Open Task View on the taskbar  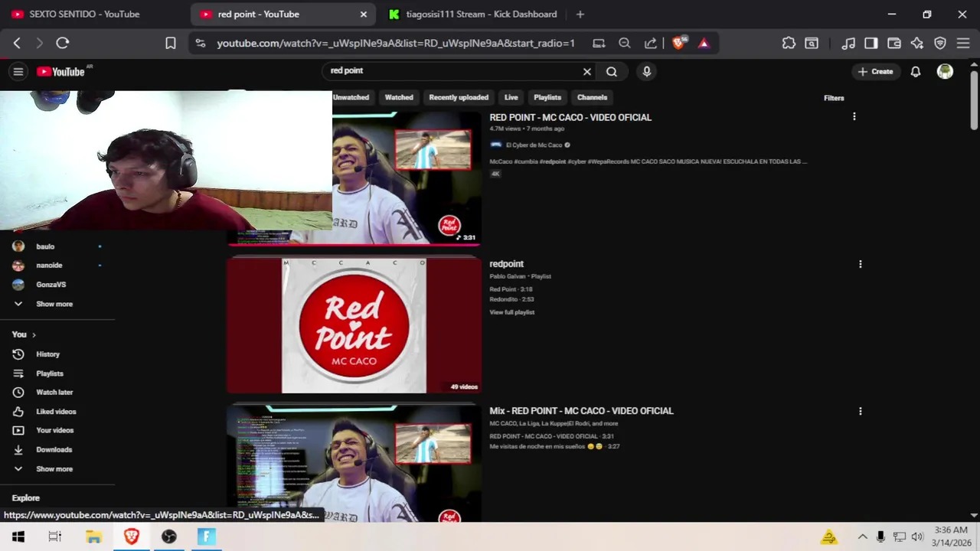55,536
